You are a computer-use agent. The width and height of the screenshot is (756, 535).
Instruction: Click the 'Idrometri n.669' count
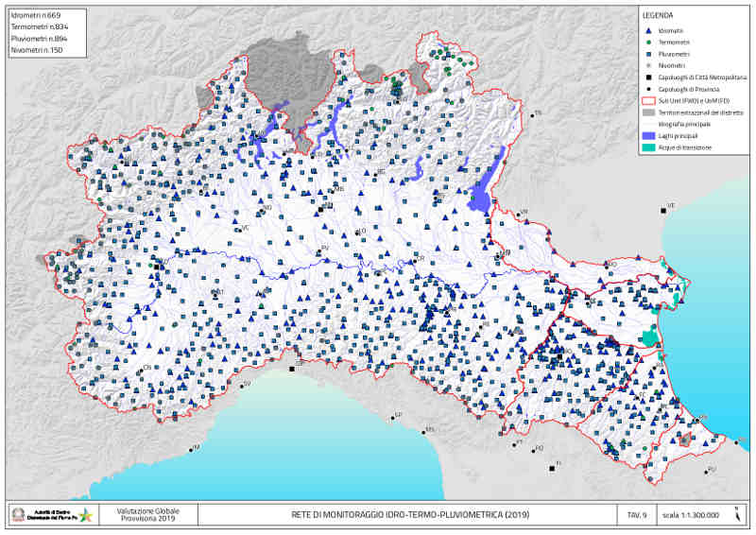[x=36, y=15]
